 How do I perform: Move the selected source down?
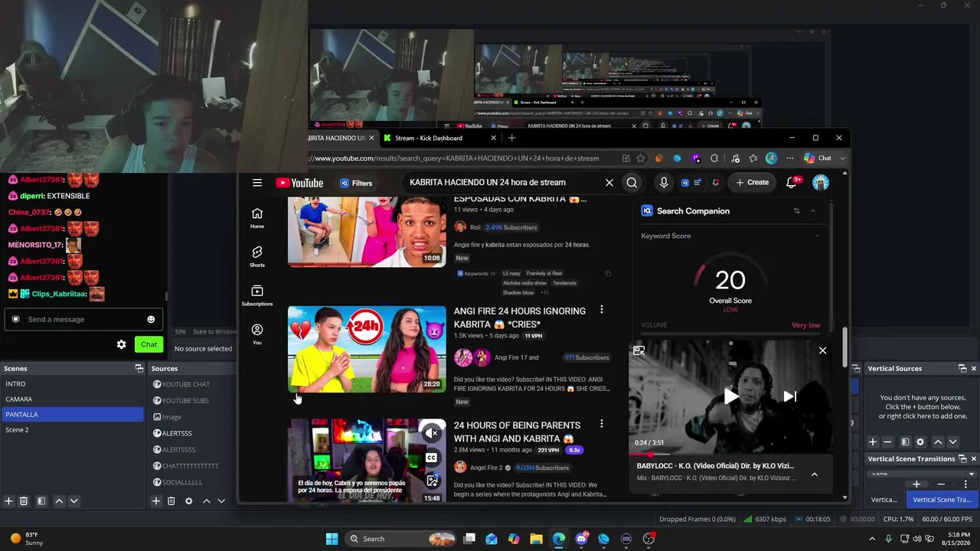pos(221,501)
